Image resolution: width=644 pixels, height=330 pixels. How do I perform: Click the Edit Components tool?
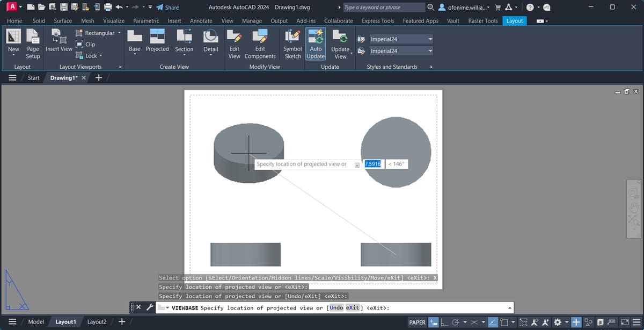coord(260,44)
